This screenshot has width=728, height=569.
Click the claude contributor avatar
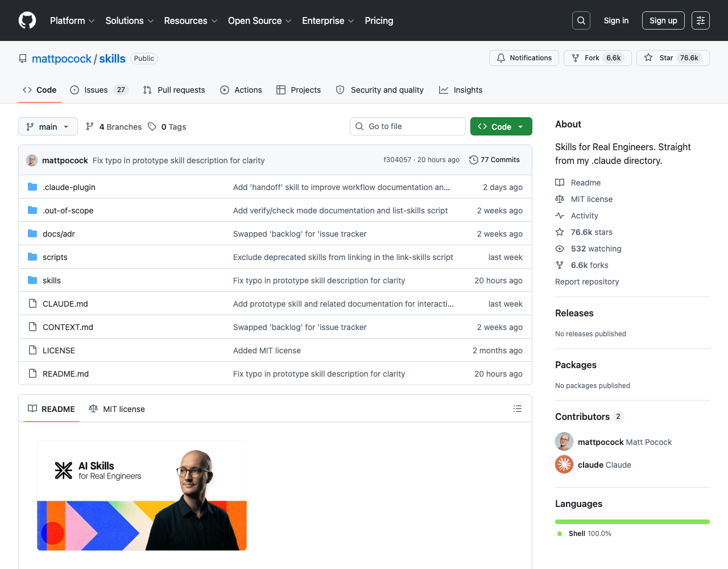pyautogui.click(x=564, y=464)
